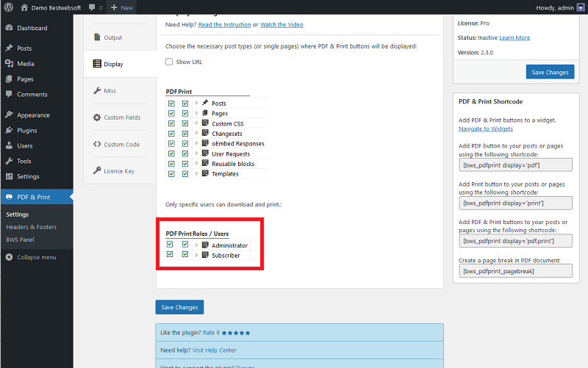Uncheck the first checkbox for Administrator role
This screenshot has width=588, height=368.
[170, 245]
